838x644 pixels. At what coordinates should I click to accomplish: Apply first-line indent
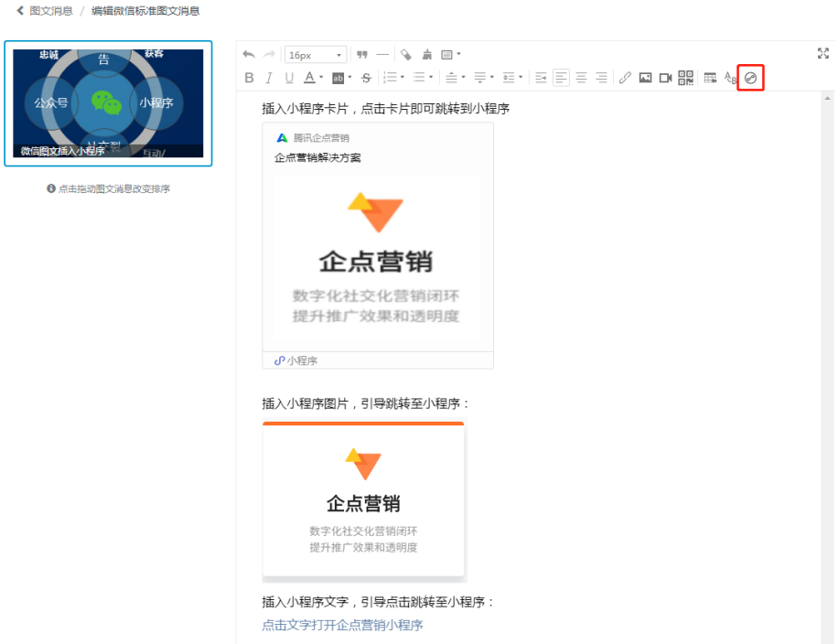[541, 78]
